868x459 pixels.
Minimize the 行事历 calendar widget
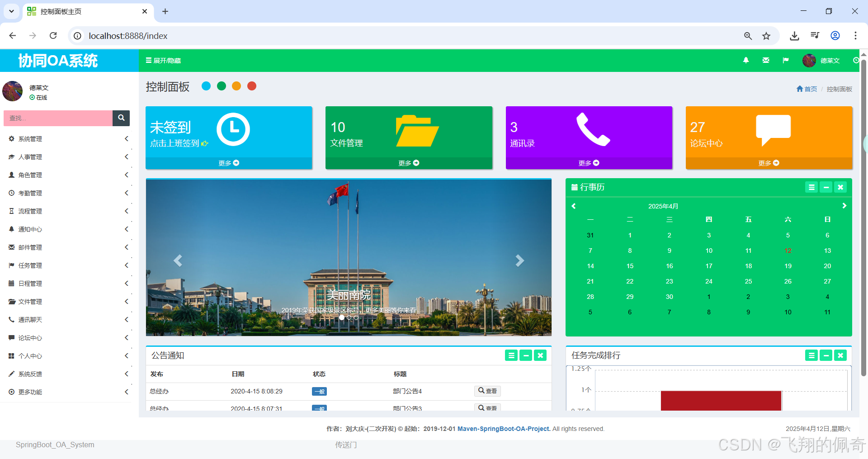(x=826, y=187)
